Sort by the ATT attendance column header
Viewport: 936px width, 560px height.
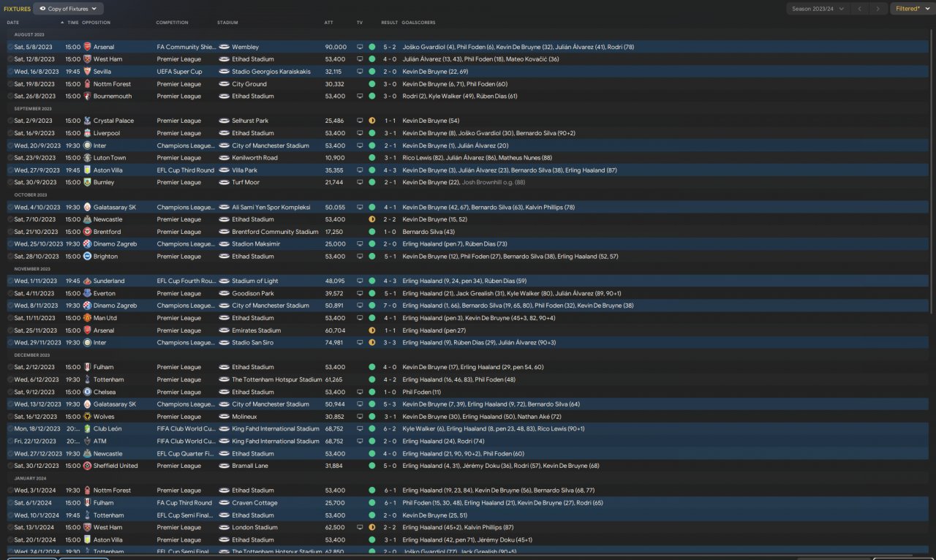(328, 23)
